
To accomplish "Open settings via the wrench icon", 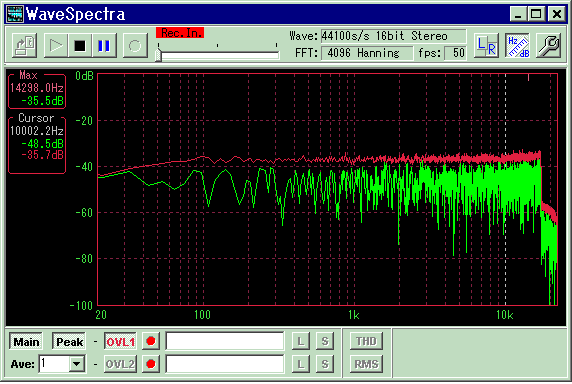I will pos(549,46).
